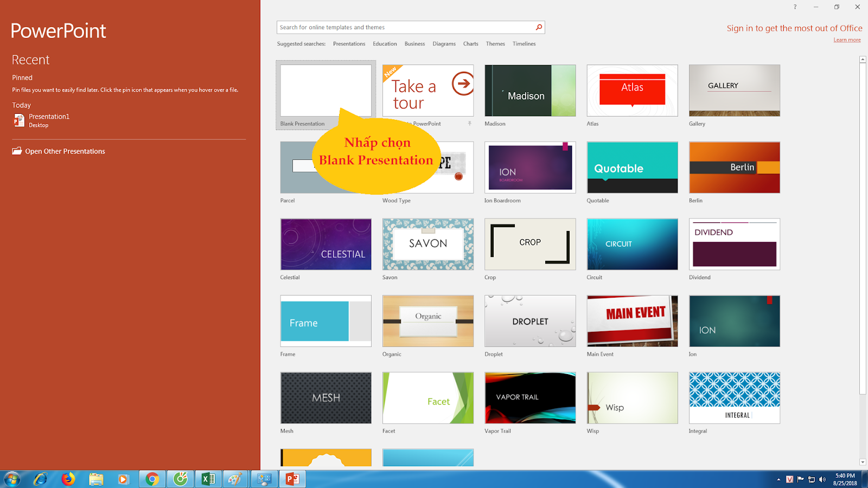Choose the Vapor Trail template
The height and width of the screenshot is (488, 868).
coord(530,398)
